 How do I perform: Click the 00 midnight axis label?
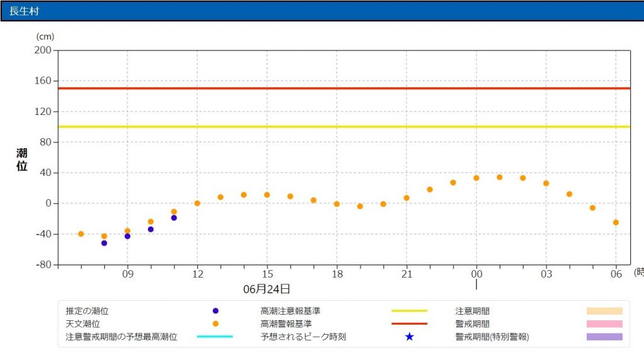pyautogui.click(x=477, y=274)
